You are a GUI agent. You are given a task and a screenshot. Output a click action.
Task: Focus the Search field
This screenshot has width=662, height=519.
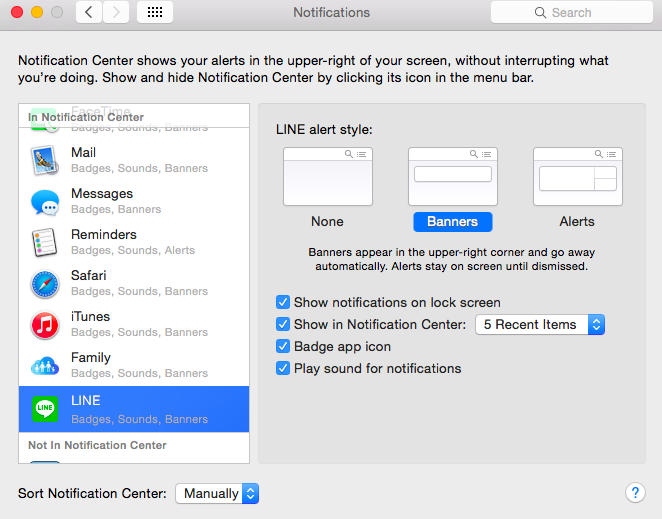pos(572,12)
